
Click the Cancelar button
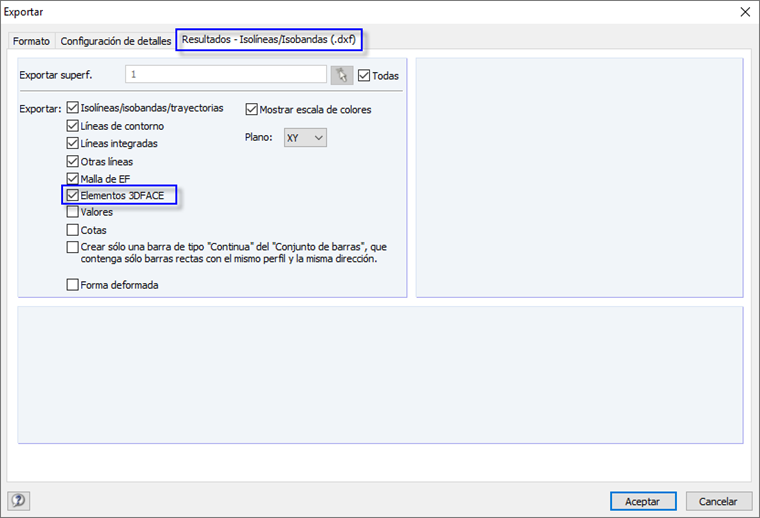click(718, 501)
